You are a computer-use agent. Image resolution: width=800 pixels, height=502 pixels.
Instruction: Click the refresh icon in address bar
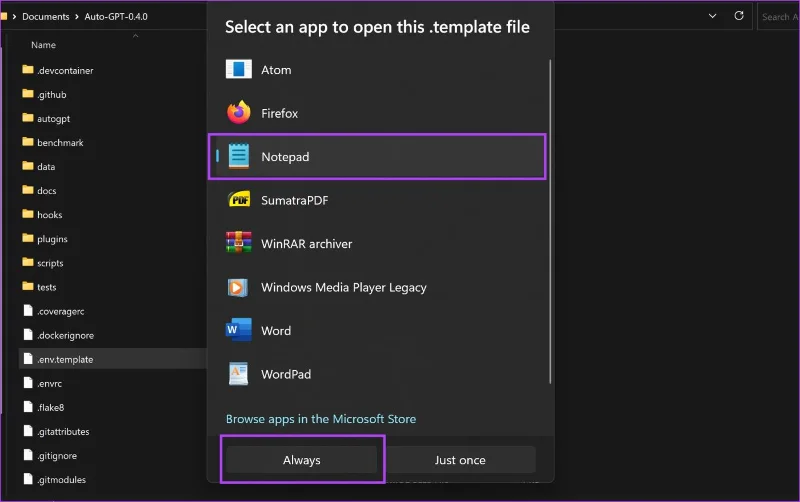[x=739, y=16]
